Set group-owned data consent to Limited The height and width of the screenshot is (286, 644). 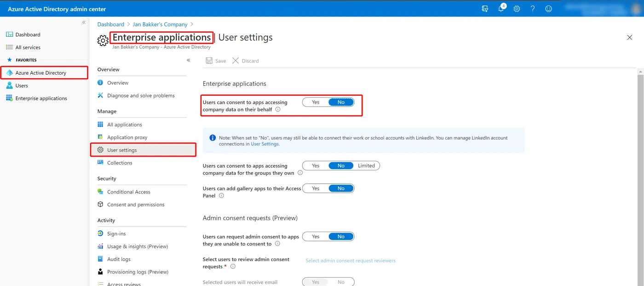[367, 166]
